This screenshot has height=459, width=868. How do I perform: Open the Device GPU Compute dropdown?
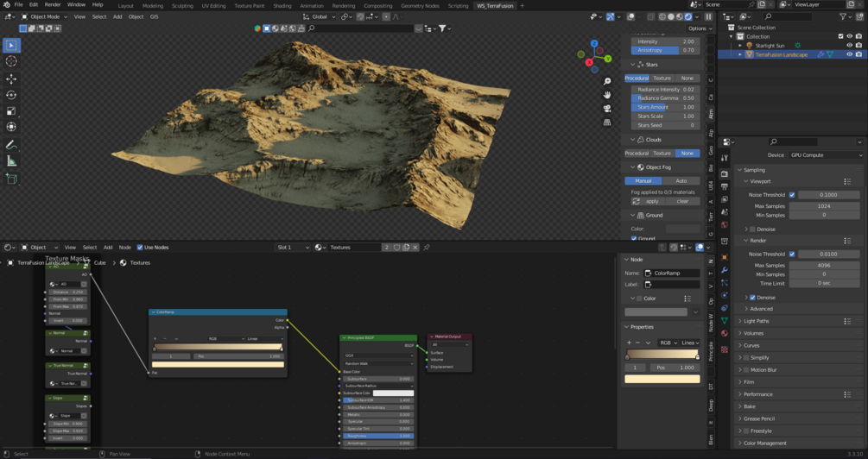click(825, 155)
